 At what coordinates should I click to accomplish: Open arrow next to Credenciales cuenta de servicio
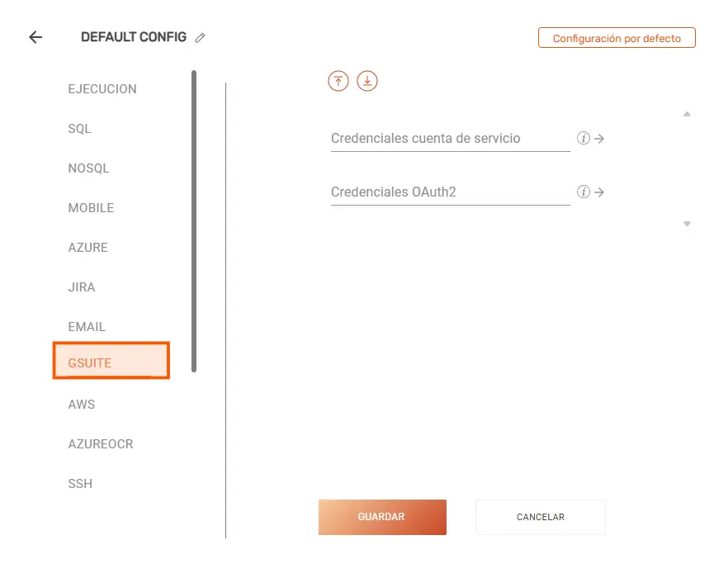599,139
